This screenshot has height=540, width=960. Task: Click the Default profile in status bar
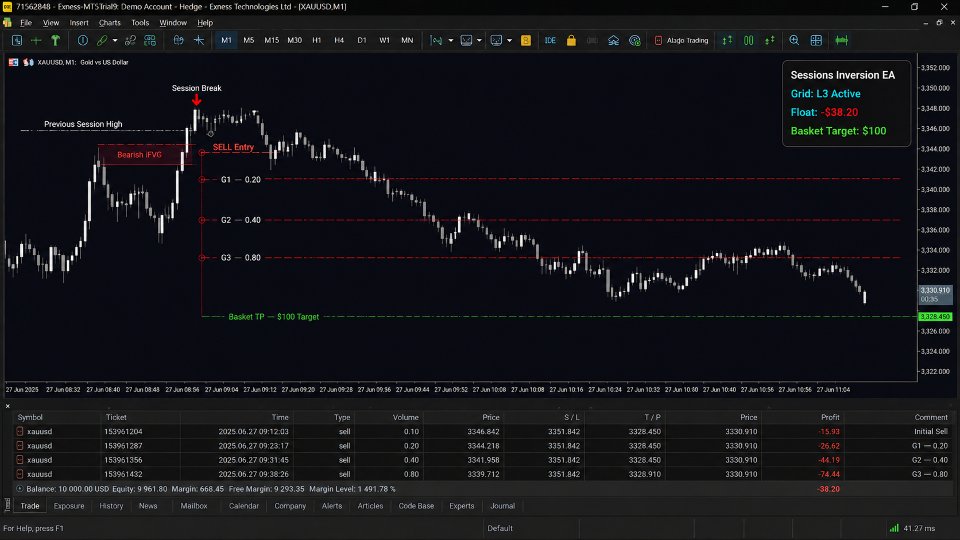tap(500, 528)
